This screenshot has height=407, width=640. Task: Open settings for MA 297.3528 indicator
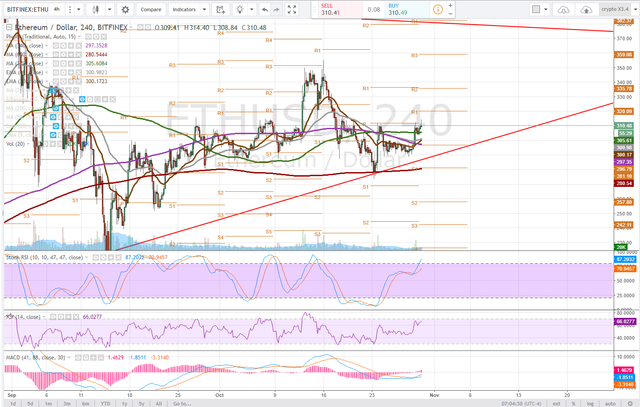pos(64,46)
